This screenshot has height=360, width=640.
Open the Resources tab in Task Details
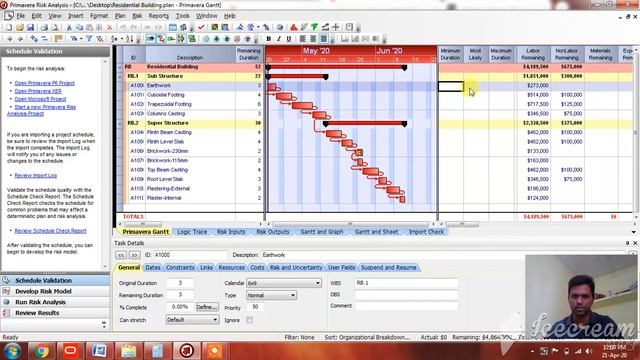231,268
